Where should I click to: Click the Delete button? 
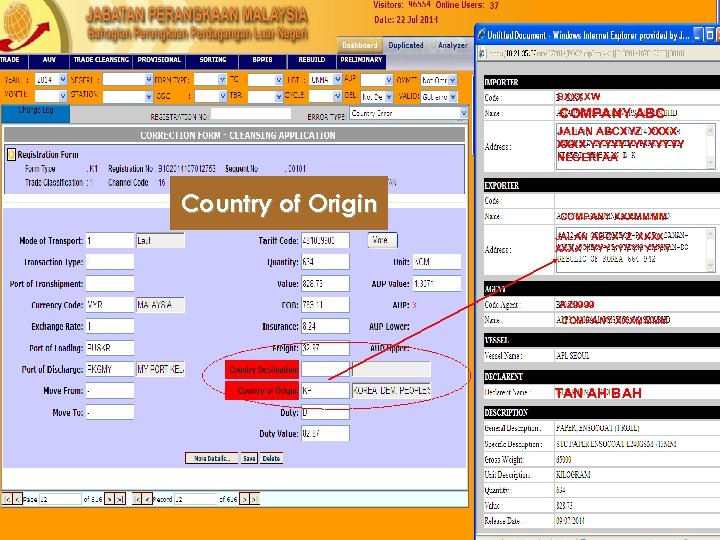point(271,458)
